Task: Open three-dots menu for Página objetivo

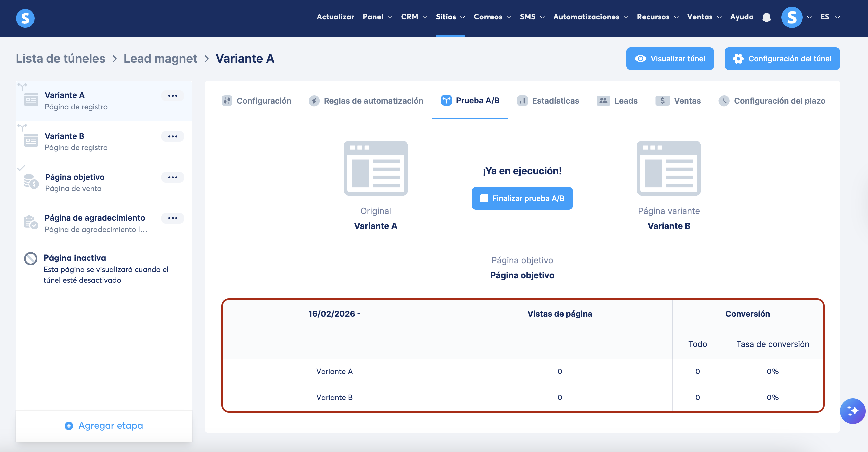Action: coord(173,177)
